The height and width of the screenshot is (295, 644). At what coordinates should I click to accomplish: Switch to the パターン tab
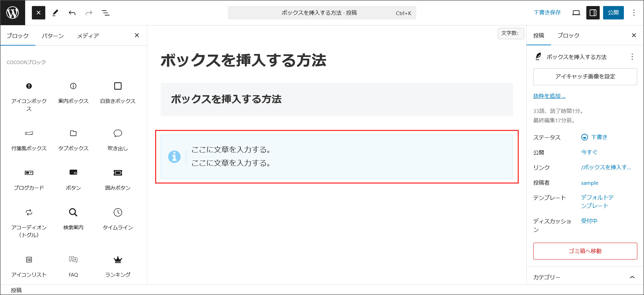point(53,36)
